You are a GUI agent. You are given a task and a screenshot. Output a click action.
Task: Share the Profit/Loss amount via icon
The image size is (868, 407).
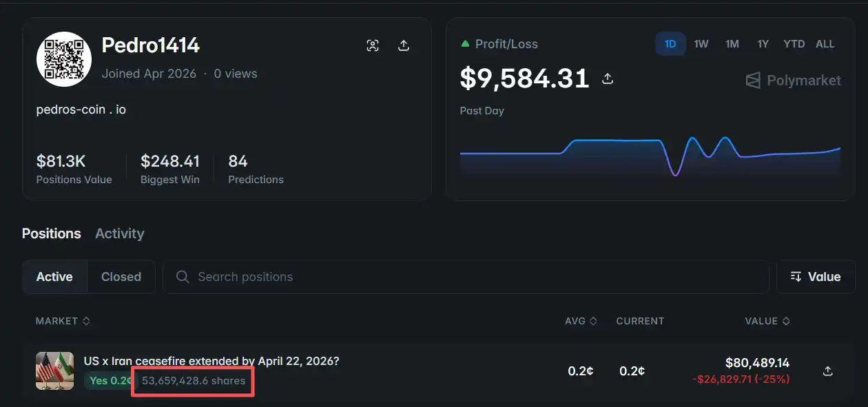(x=608, y=79)
